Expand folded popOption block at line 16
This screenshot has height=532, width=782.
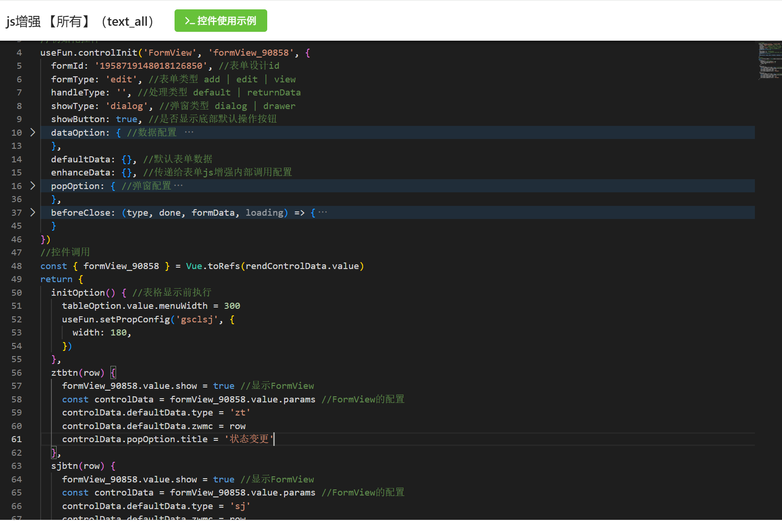33,186
